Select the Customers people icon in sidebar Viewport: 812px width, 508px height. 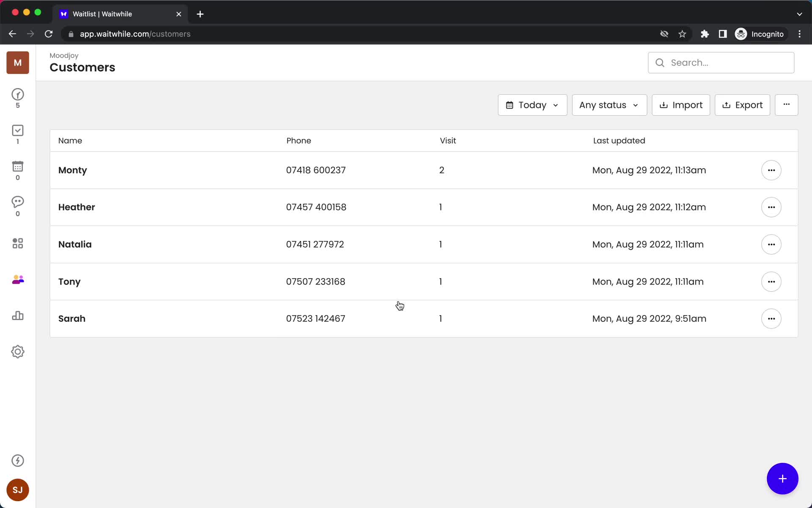click(x=18, y=279)
